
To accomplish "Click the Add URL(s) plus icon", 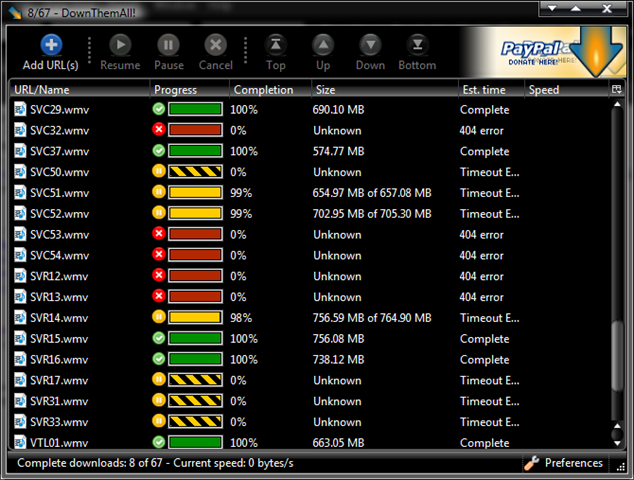I will point(51,44).
